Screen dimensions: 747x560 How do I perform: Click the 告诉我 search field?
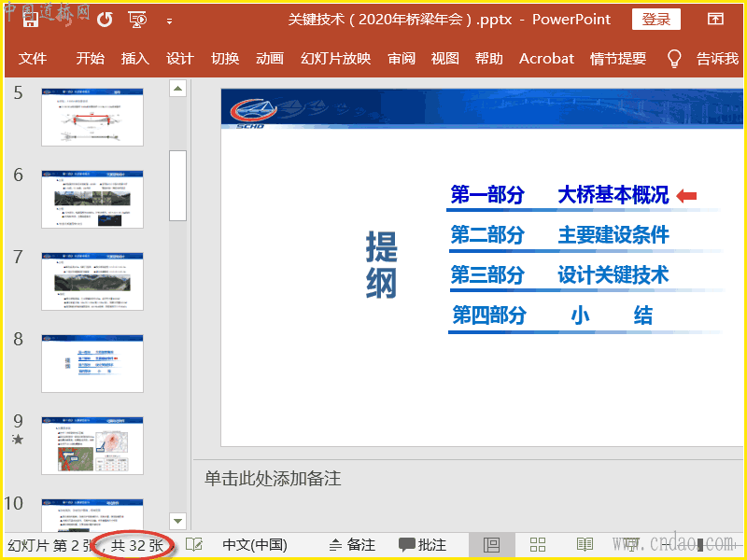click(x=717, y=59)
